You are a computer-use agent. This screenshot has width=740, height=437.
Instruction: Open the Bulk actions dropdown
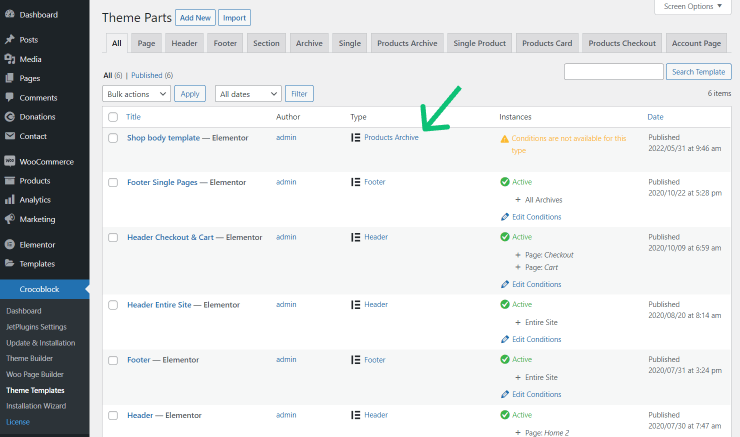pos(136,93)
